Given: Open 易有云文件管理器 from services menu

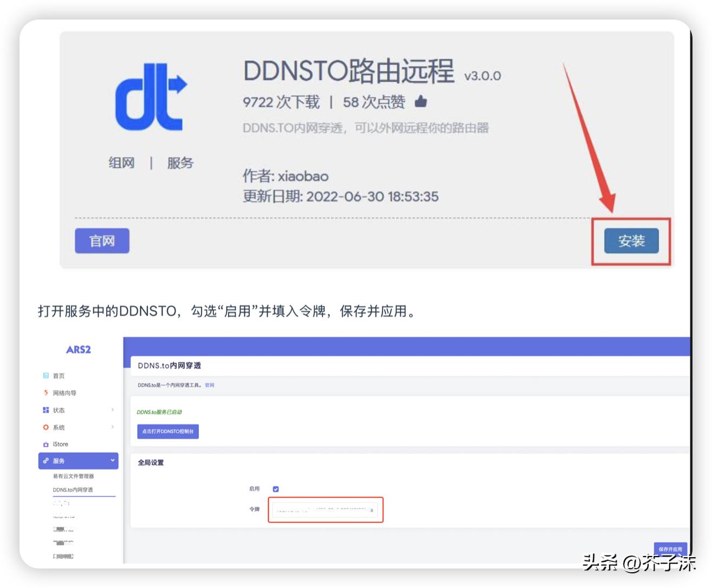Looking at the screenshot, I should point(74,476).
